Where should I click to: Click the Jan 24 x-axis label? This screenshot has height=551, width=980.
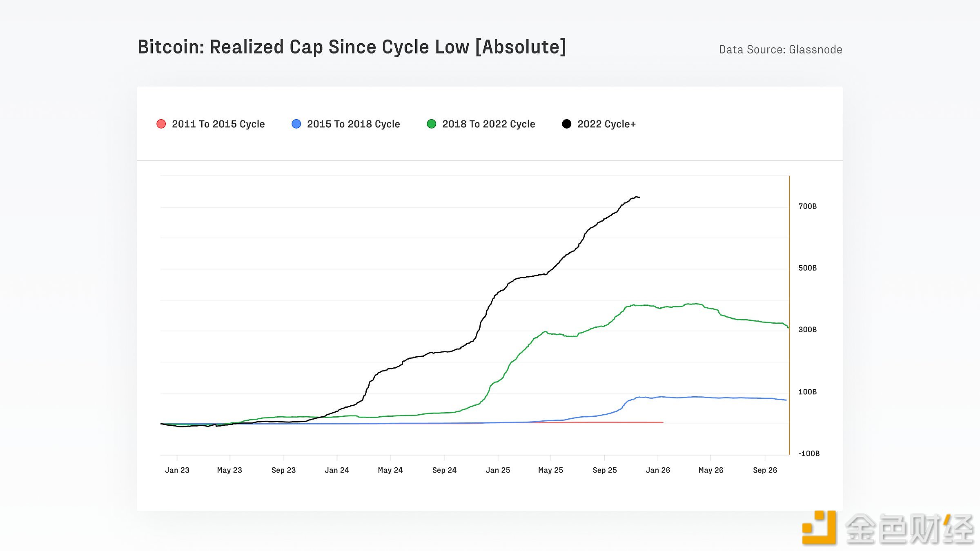tap(337, 470)
